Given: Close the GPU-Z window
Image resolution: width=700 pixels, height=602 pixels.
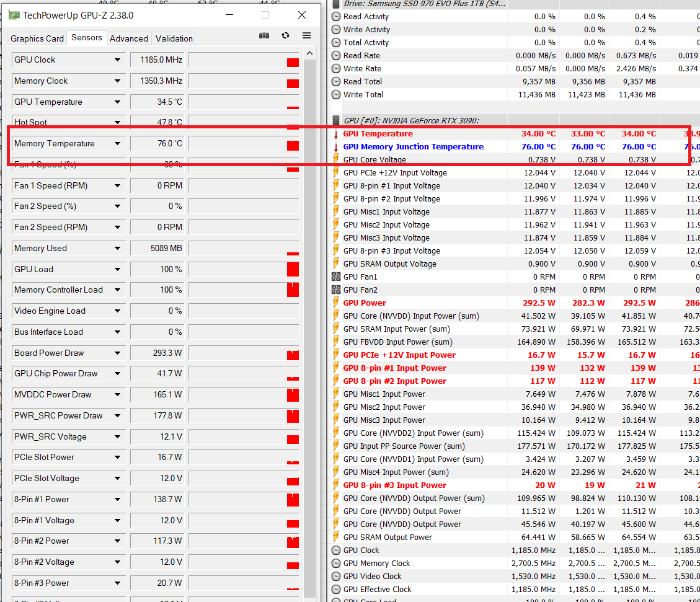Looking at the screenshot, I should coord(302,15).
